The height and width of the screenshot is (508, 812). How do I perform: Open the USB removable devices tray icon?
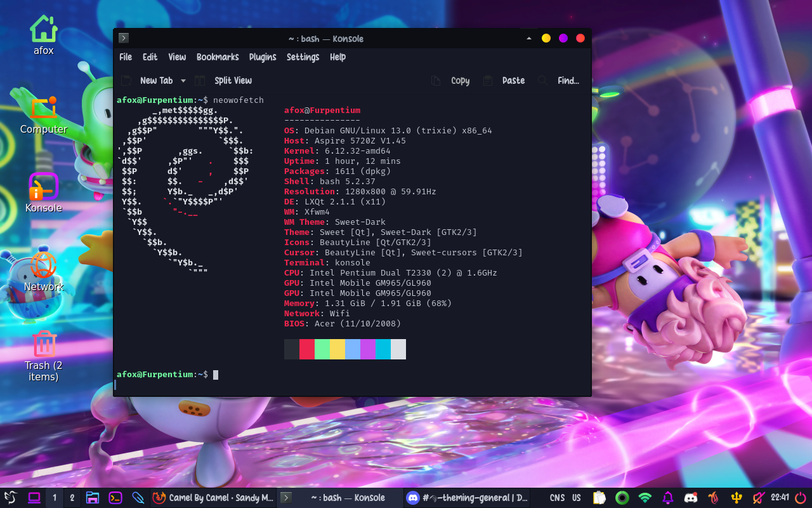click(737, 498)
